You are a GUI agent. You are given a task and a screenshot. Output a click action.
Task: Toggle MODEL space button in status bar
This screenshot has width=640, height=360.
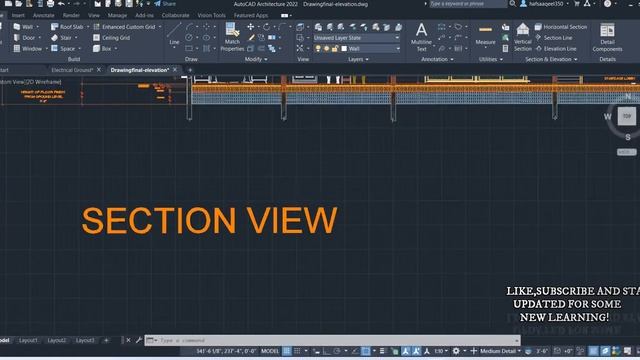(x=270, y=351)
